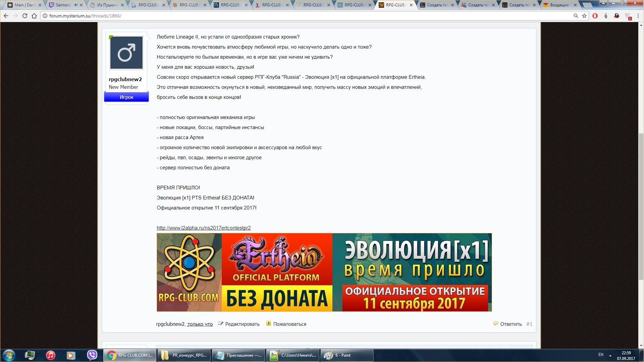Click the 'только что' post timestamp
644x362 pixels.
pos(200,324)
